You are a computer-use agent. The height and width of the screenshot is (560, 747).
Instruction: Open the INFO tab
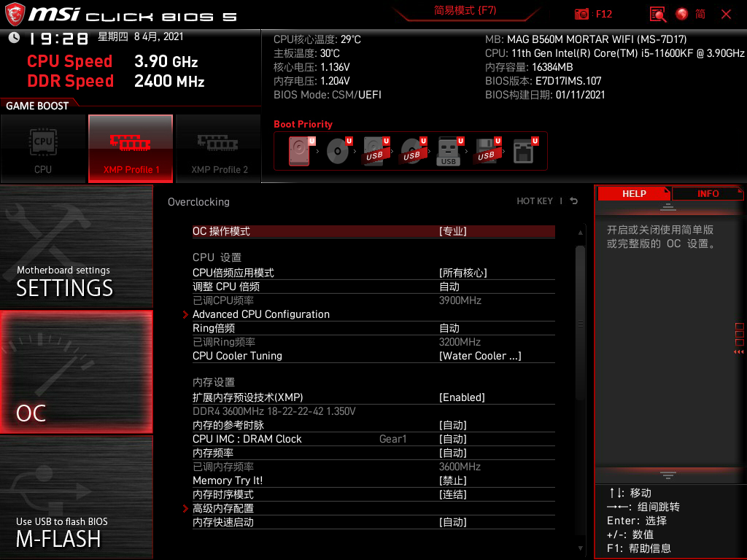[x=708, y=193]
